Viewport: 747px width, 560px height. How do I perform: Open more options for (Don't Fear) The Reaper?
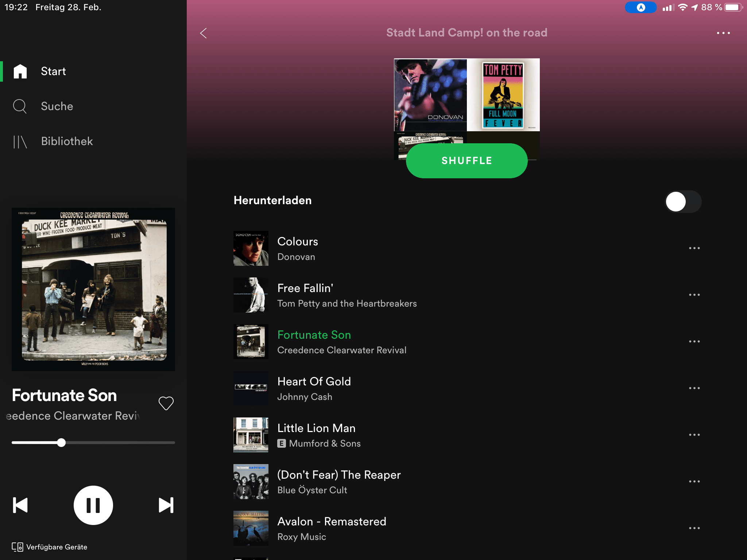pos(694,481)
